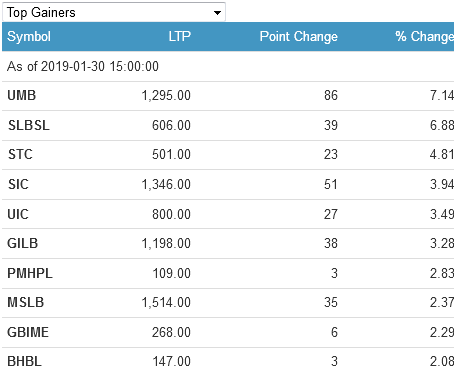Select the STC symbol row

click(228, 155)
